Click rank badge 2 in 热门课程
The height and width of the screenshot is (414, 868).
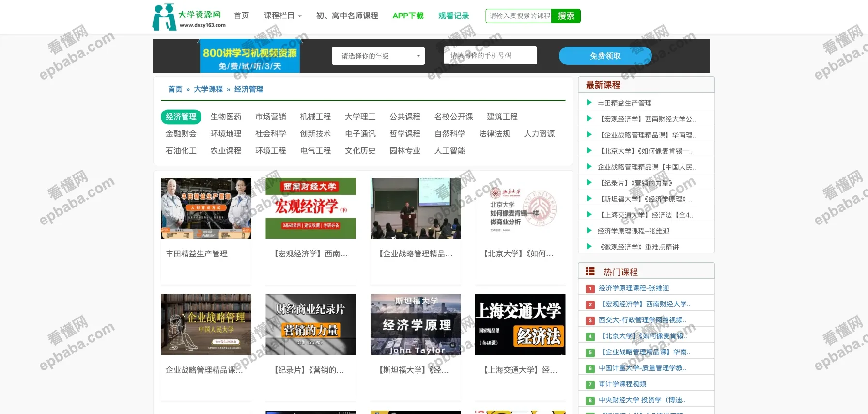point(590,304)
